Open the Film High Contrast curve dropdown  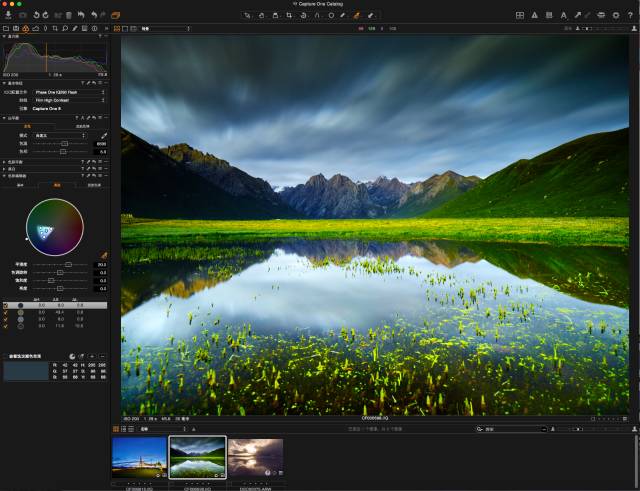pos(69,100)
